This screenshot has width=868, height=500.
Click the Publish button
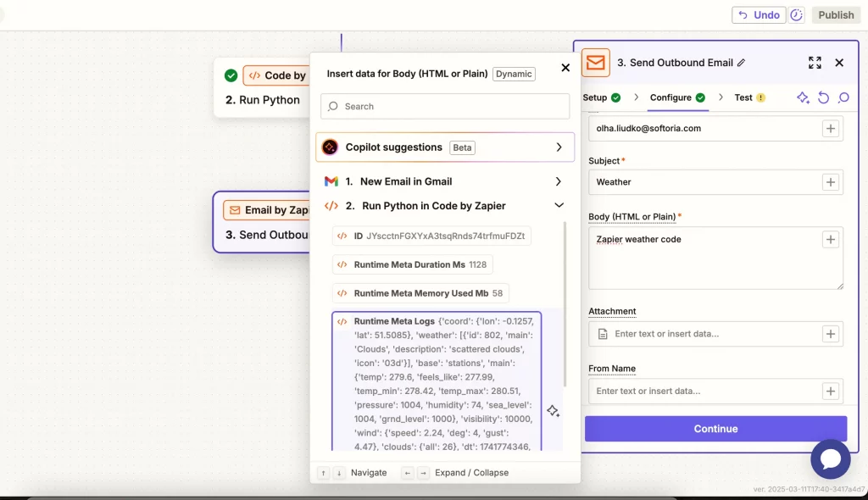pyautogui.click(x=836, y=15)
